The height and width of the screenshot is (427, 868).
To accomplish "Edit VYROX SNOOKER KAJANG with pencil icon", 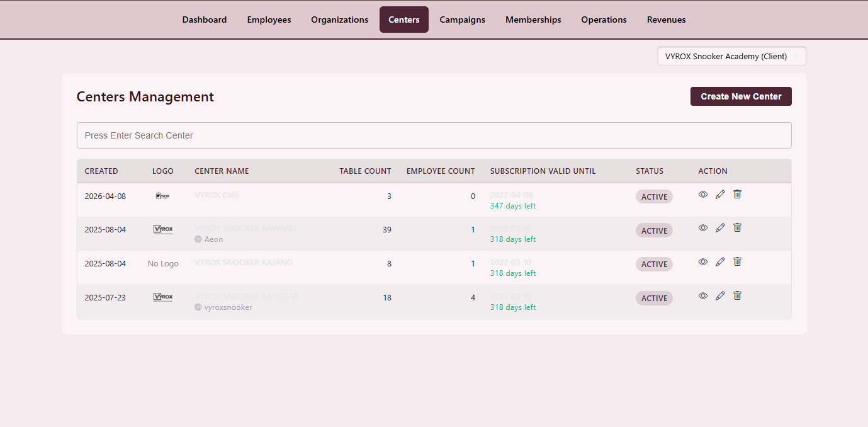I will click(720, 261).
